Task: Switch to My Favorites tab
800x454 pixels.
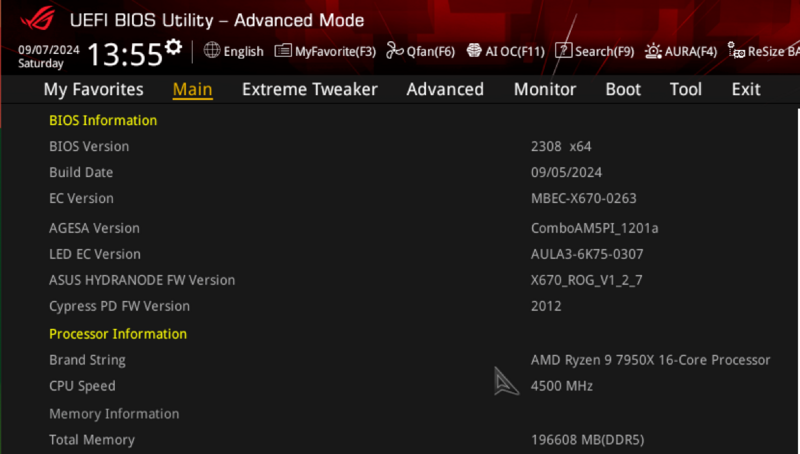Action: [93, 89]
